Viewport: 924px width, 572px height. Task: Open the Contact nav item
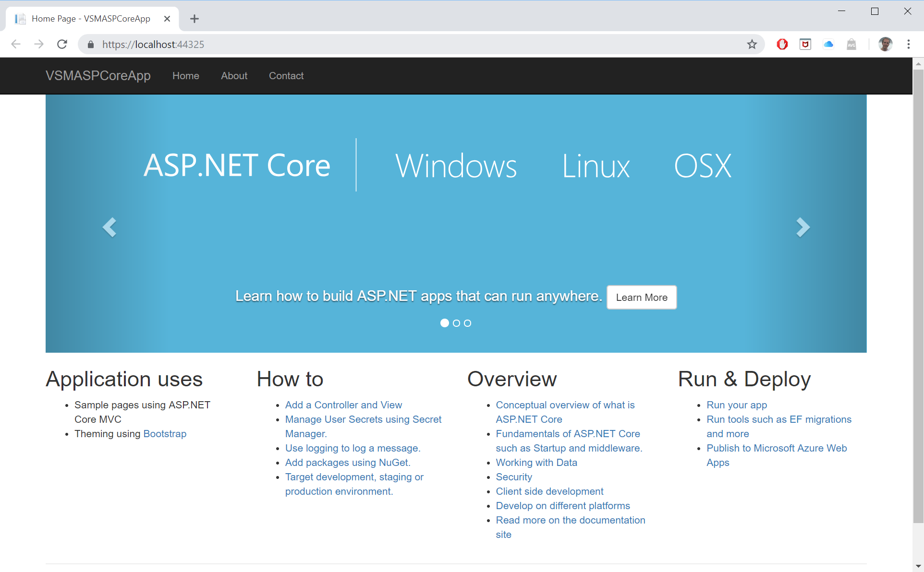pyautogui.click(x=286, y=76)
